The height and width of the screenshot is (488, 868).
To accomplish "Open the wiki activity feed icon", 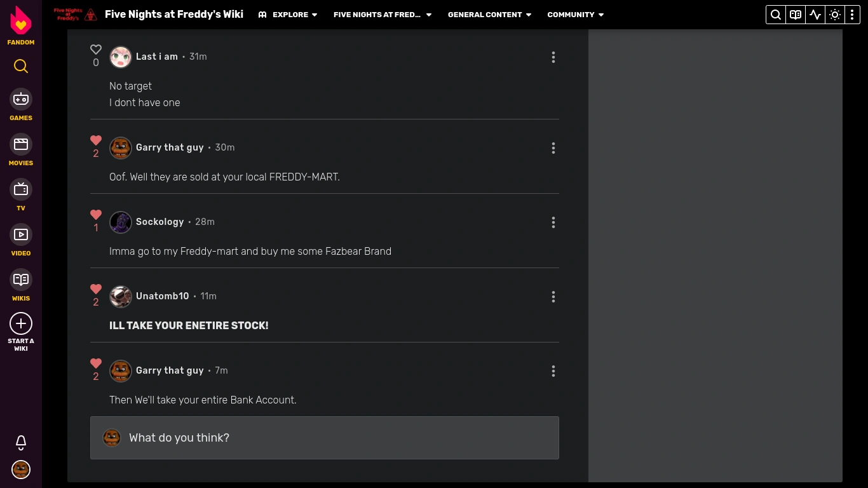I will (815, 15).
